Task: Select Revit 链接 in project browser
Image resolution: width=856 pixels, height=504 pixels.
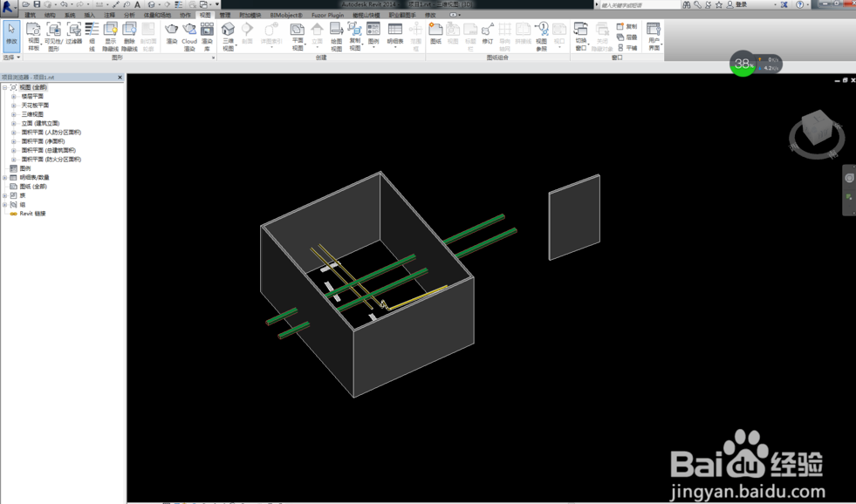Action: (32, 214)
